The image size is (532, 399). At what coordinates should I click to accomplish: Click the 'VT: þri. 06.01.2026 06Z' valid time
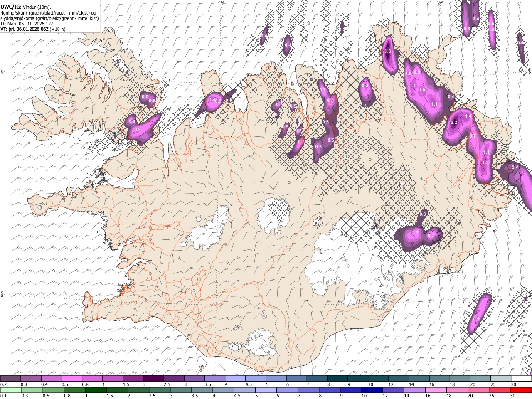coord(25,29)
